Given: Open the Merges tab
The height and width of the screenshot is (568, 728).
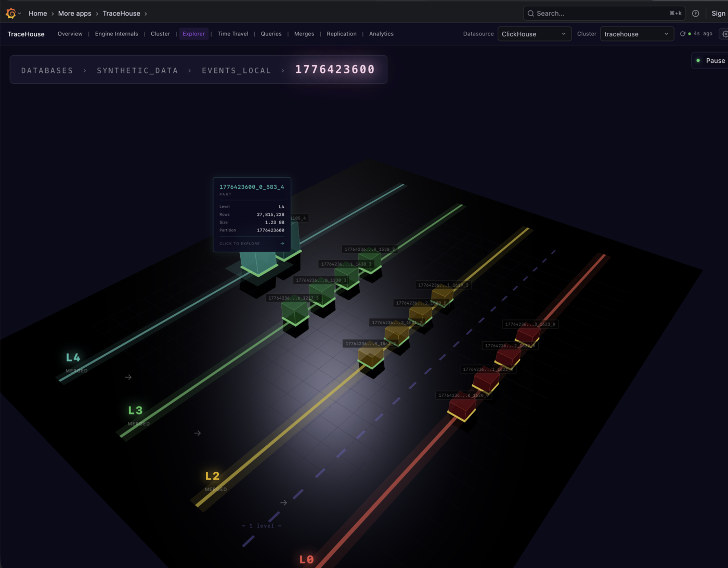Looking at the screenshot, I should 304,34.
